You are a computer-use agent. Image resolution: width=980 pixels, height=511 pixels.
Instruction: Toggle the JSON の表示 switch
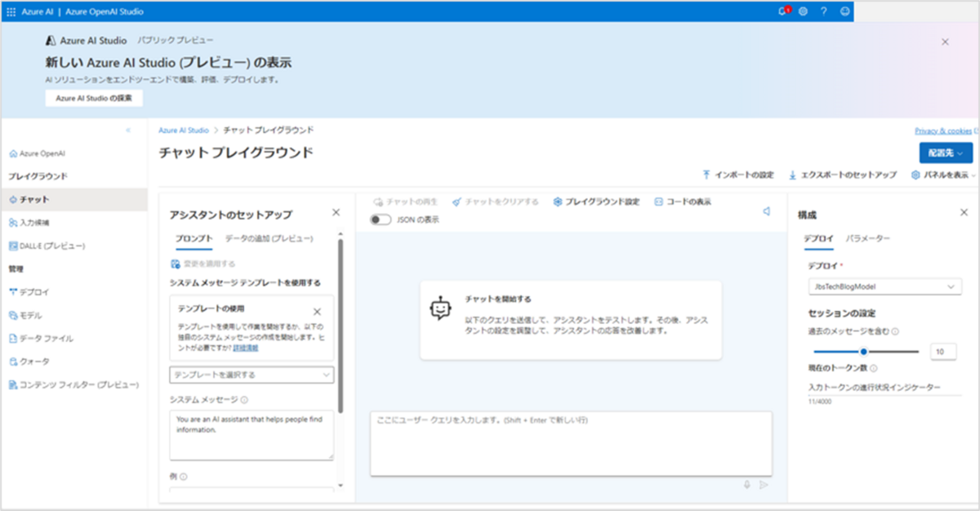tap(381, 220)
